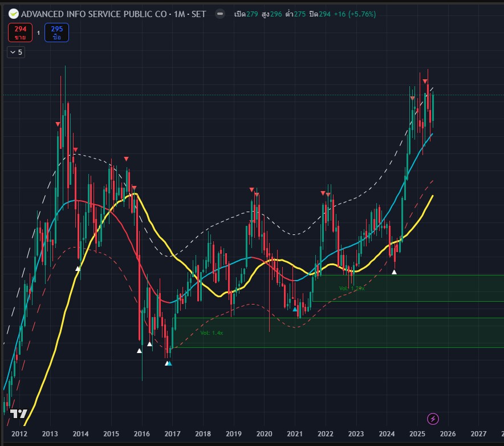Viewport: 504px width, 446px height.
Task: Click the 2012 label on time axis
Action: coord(19,434)
